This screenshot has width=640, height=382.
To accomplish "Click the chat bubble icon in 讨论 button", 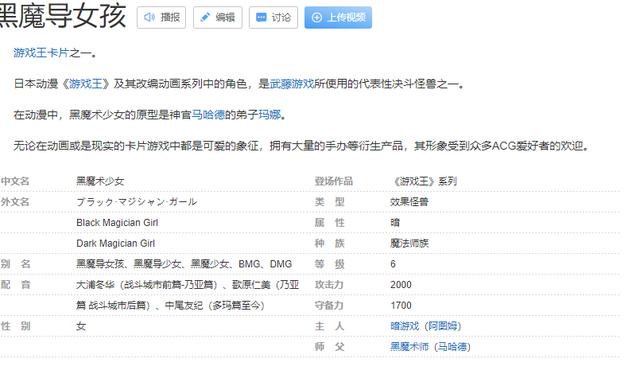I will pos(261,17).
